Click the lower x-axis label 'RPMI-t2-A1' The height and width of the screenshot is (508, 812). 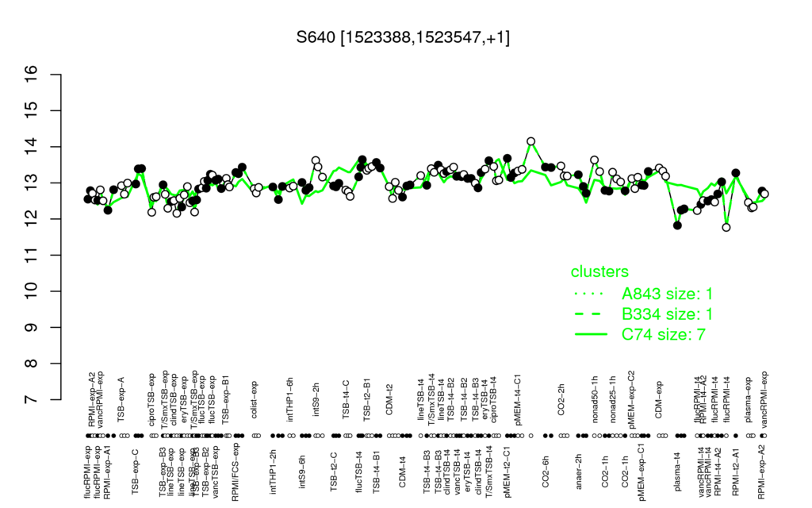tap(737, 470)
